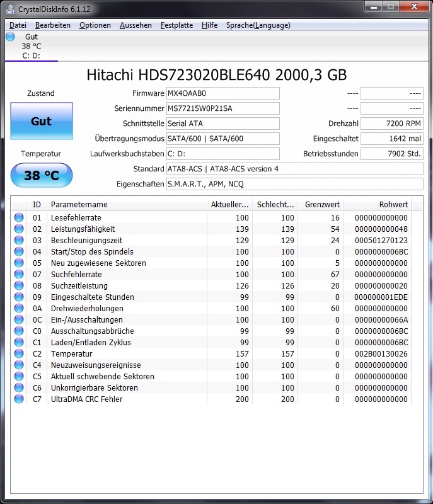The image size is (433, 504).
Task: Click the Schlecht... column header
Action: coord(275,204)
